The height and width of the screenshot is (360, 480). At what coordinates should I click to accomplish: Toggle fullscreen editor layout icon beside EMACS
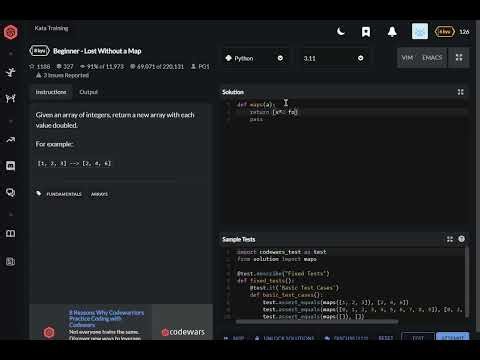459,58
